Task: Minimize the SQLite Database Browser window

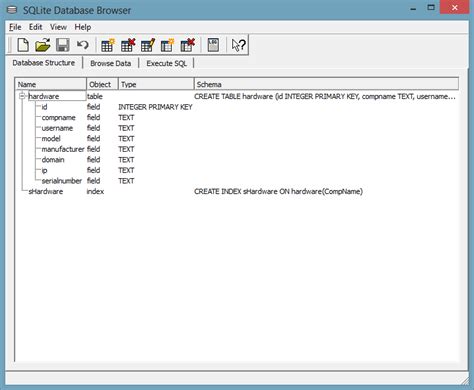Action: click(x=413, y=8)
